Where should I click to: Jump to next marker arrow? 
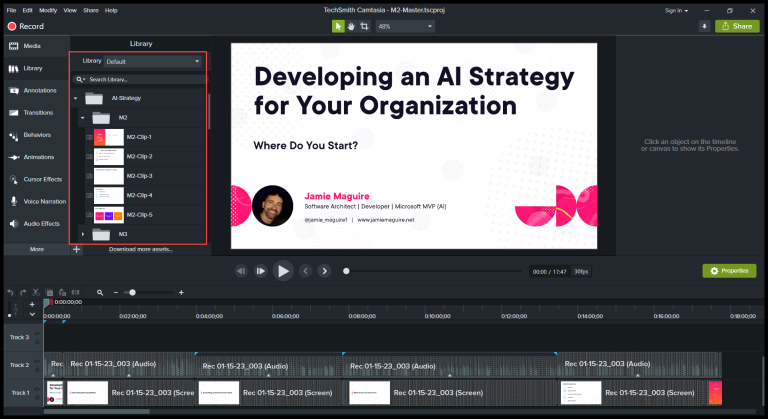point(324,271)
